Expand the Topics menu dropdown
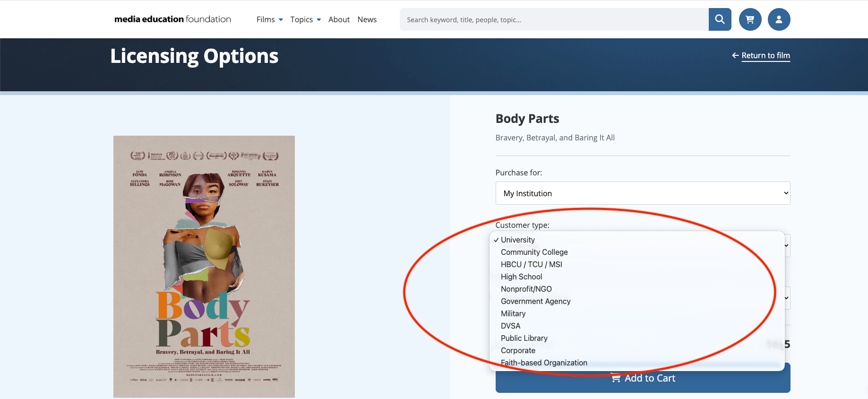 pyautogui.click(x=306, y=19)
